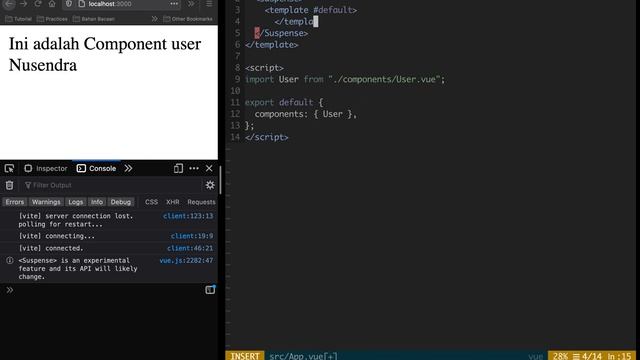Open the browser home page
Screen dimensions: 640x360
pyautogui.click(x=52, y=4)
